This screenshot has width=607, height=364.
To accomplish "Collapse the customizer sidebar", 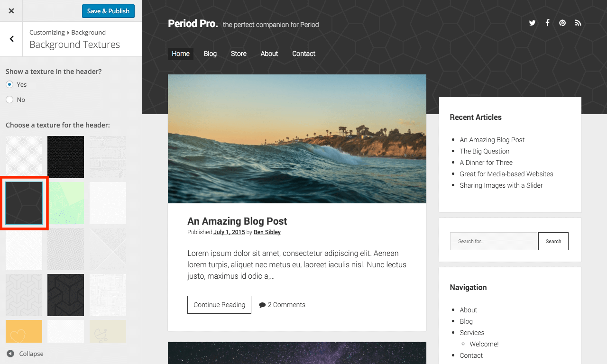I will click(25, 354).
